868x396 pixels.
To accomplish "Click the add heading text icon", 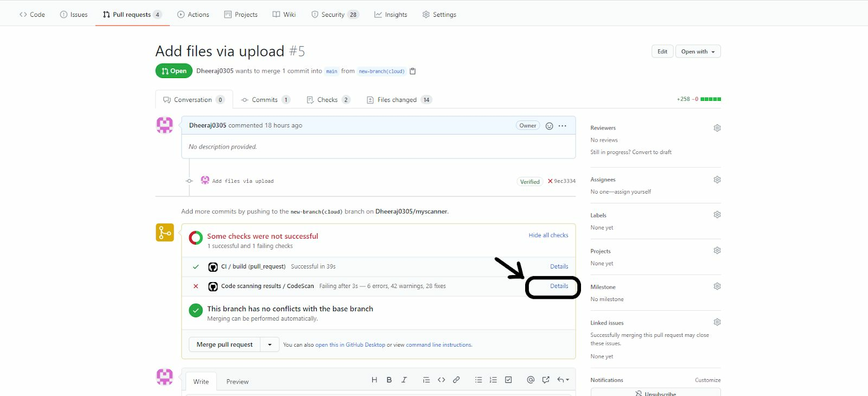I will pos(374,380).
